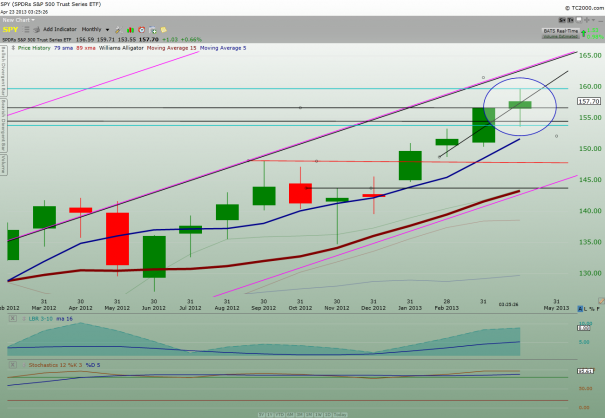This screenshot has width=605, height=418.
Task: Toggle the L logarithmic scale button
Action: pyautogui.click(x=586, y=309)
